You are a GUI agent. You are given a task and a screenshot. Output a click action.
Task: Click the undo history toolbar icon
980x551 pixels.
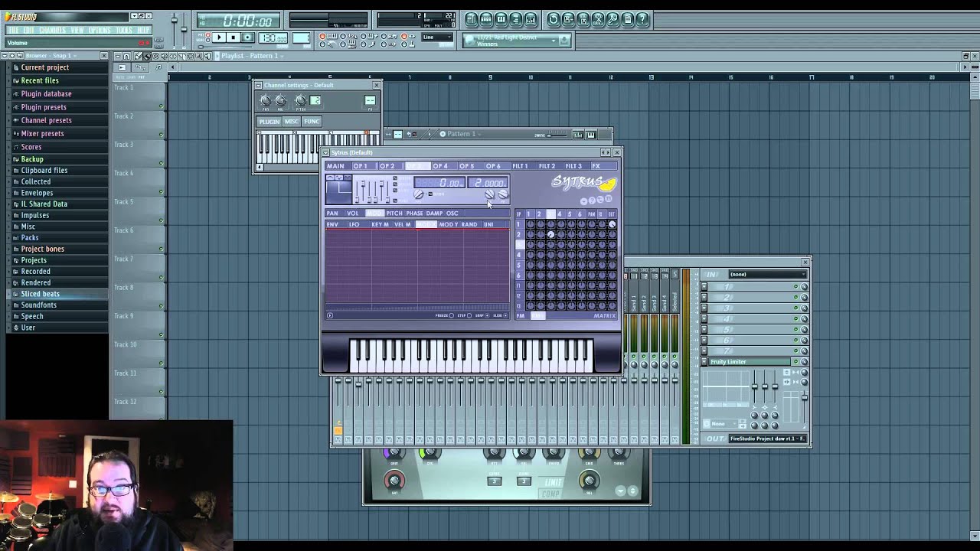(x=554, y=20)
